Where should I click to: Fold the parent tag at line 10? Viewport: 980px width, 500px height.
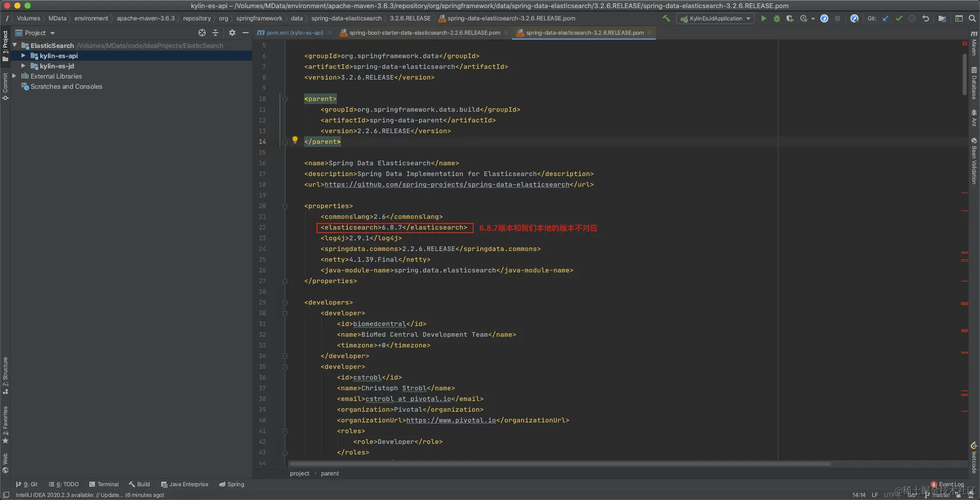coord(285,99)
